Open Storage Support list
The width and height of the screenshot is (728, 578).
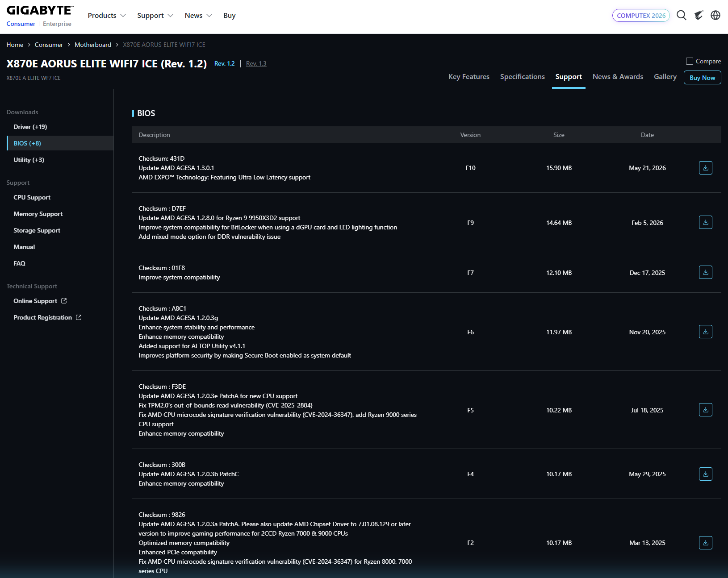[x=37, y=230]
